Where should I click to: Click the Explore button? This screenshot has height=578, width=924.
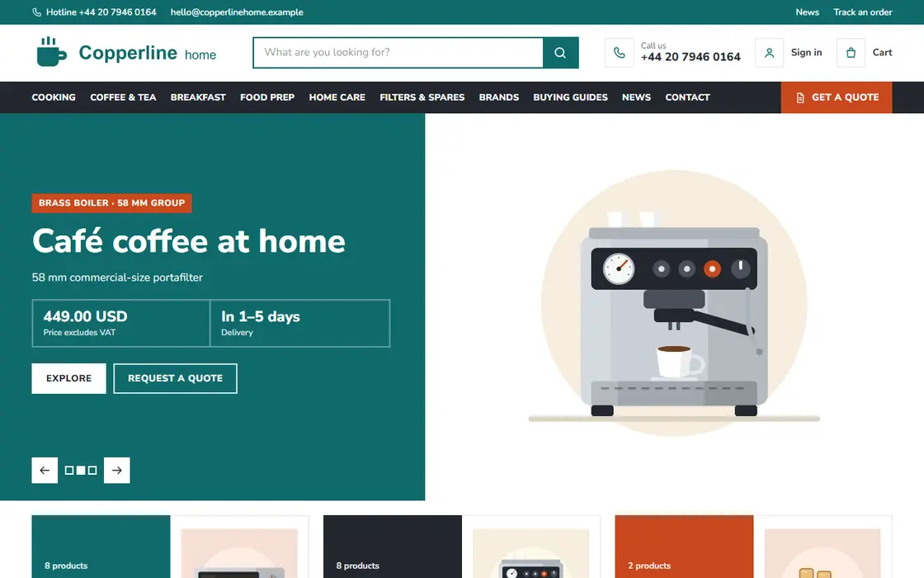pyautogui.click(x=69, y=378)
